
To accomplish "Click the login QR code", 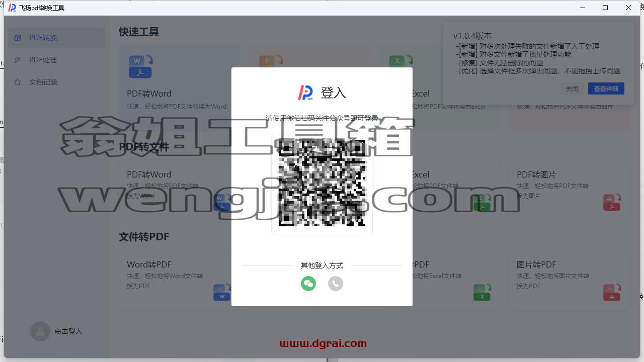I will pos(322,184).
